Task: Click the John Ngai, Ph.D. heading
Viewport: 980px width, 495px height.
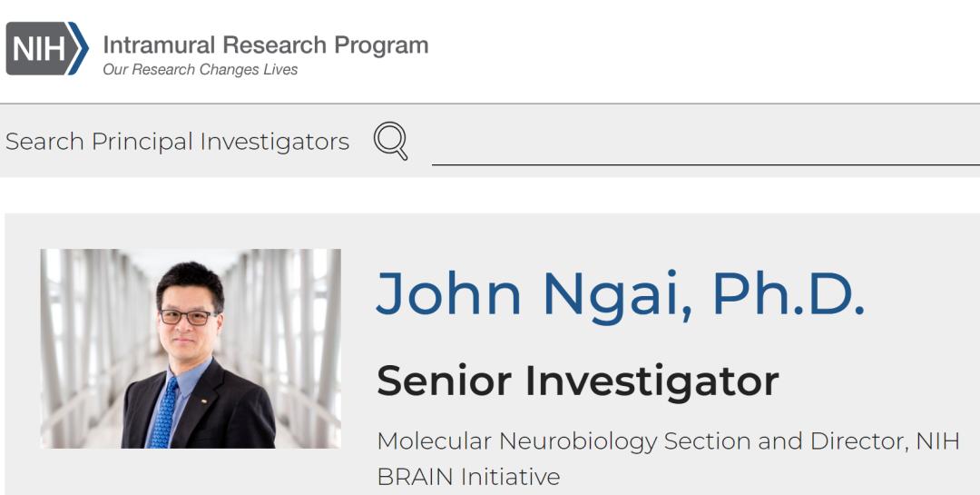Action: point(621,293)
